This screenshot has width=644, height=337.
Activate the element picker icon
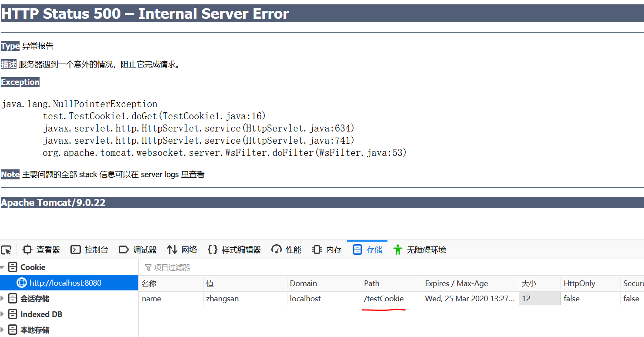click(x=6, y=250)
